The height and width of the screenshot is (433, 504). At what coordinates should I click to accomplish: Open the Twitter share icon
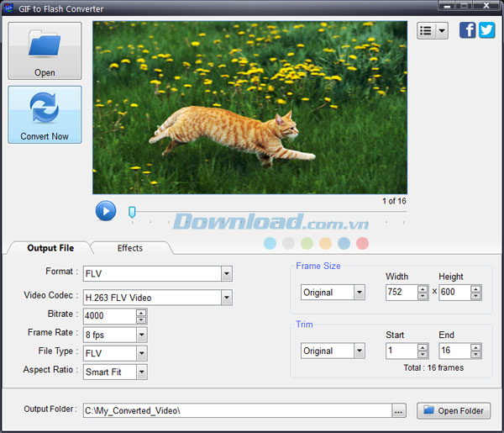486,30
